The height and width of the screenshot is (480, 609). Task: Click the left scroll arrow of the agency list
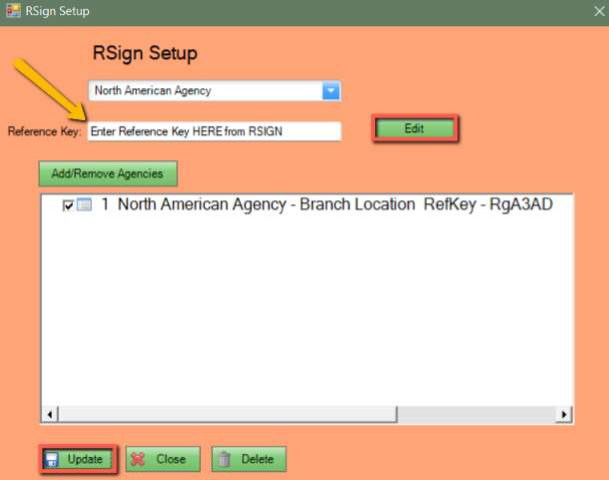(50, 414)
